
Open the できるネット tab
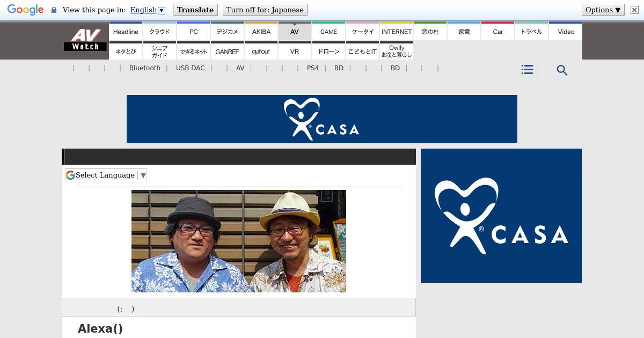click(193, 51)
